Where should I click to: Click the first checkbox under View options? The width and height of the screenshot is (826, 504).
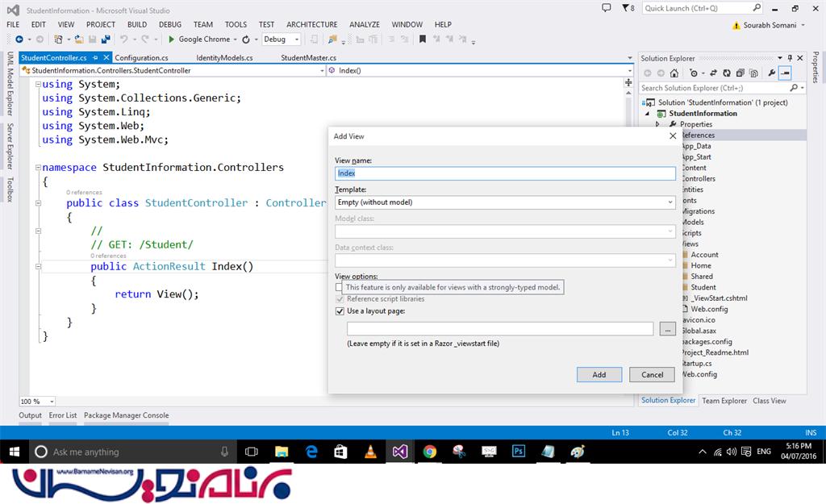point(340,287)
